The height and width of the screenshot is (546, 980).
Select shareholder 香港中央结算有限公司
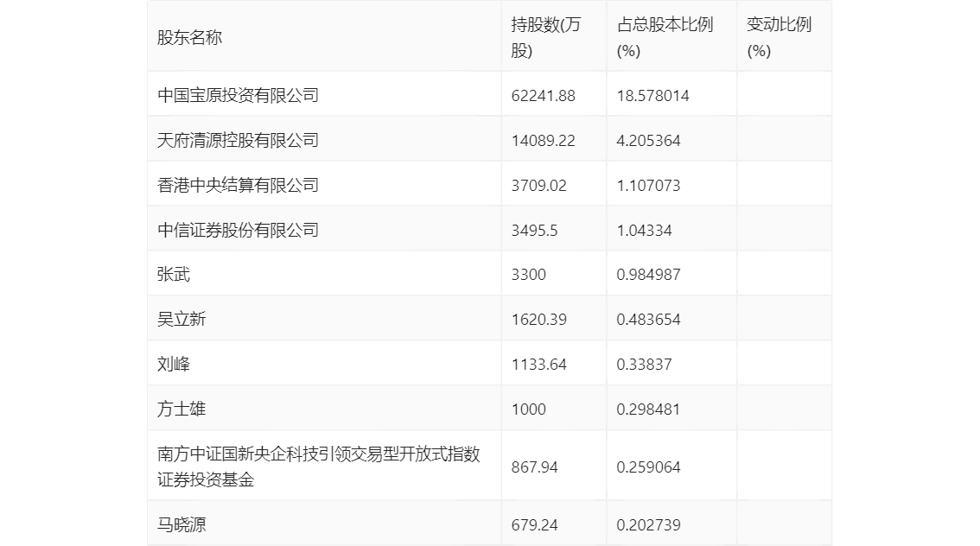coord(238,185)
